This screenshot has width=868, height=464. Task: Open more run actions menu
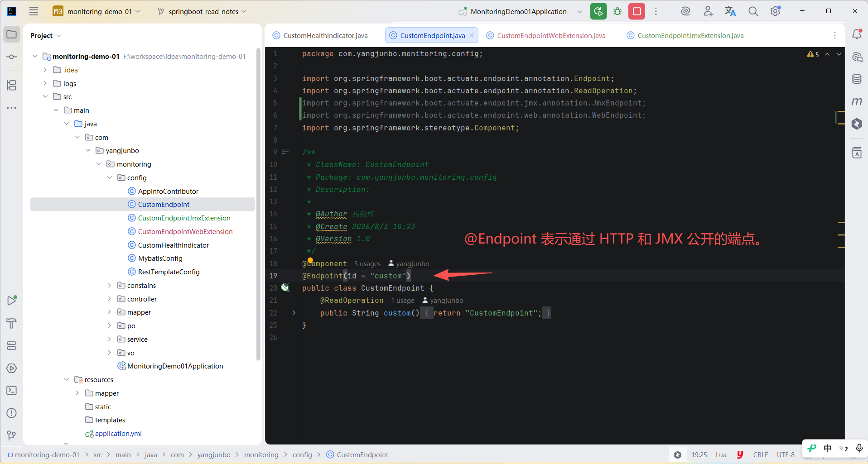coord(656,11)
